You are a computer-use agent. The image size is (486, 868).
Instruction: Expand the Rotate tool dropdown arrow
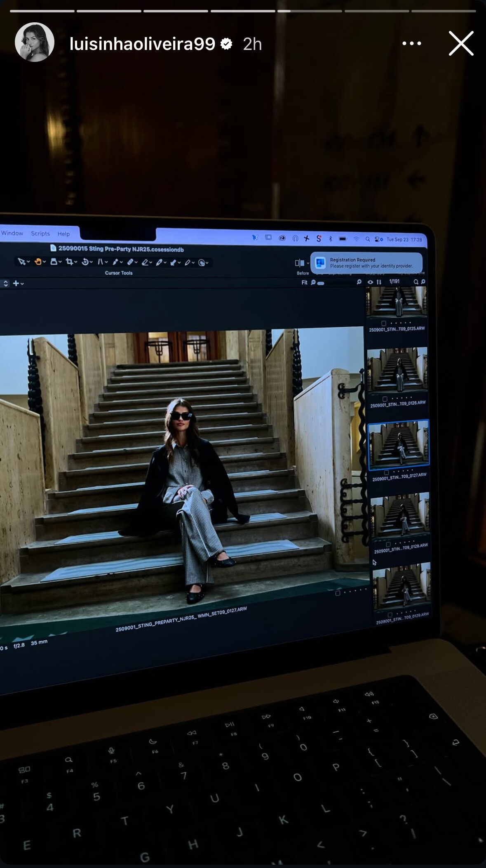coord(91,262)
